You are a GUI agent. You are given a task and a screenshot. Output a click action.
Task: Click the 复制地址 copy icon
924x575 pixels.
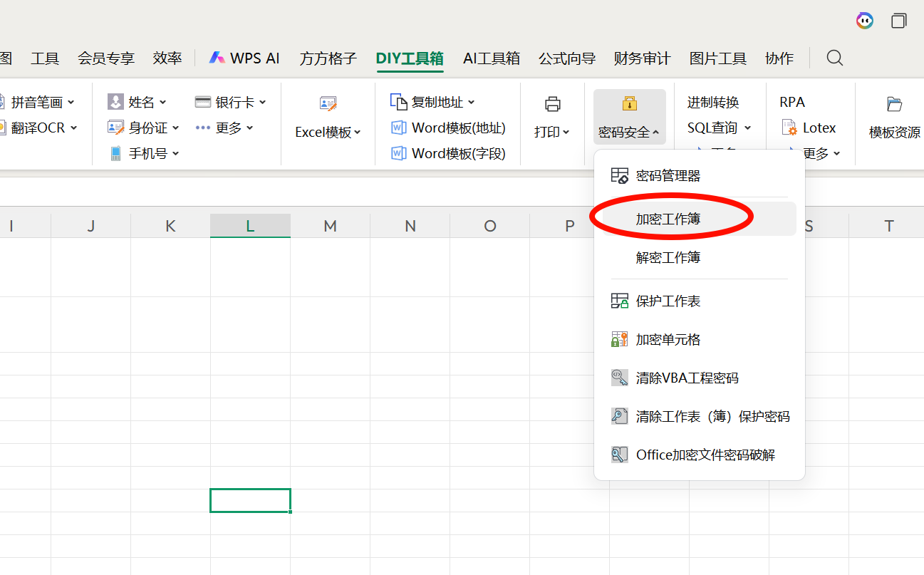(398, 102)
